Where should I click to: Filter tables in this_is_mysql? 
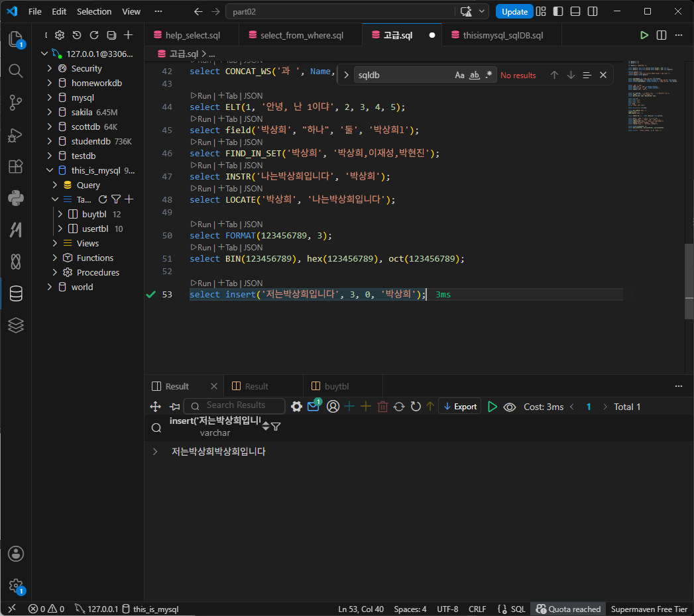tap(116, 199)
